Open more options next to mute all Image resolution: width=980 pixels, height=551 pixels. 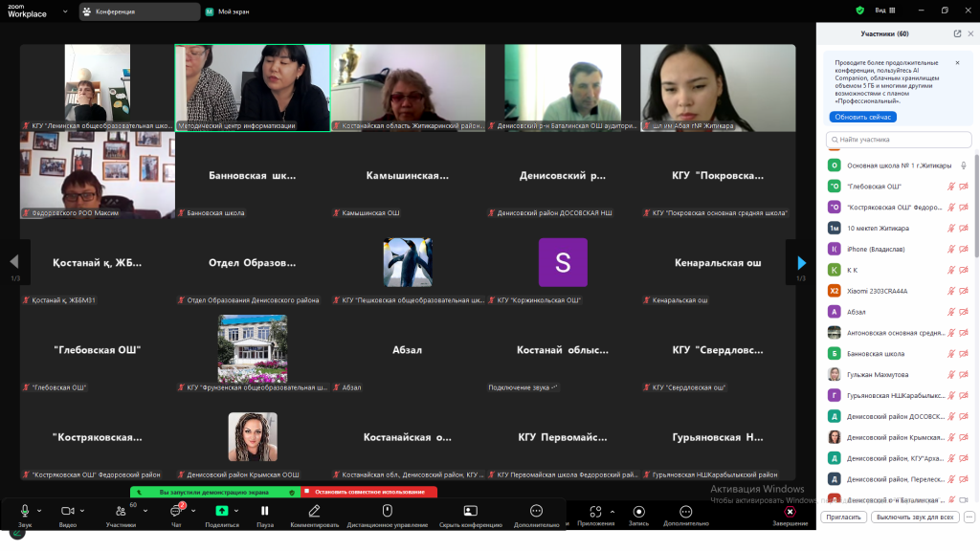pyautogui.click(x=969, y=518)
